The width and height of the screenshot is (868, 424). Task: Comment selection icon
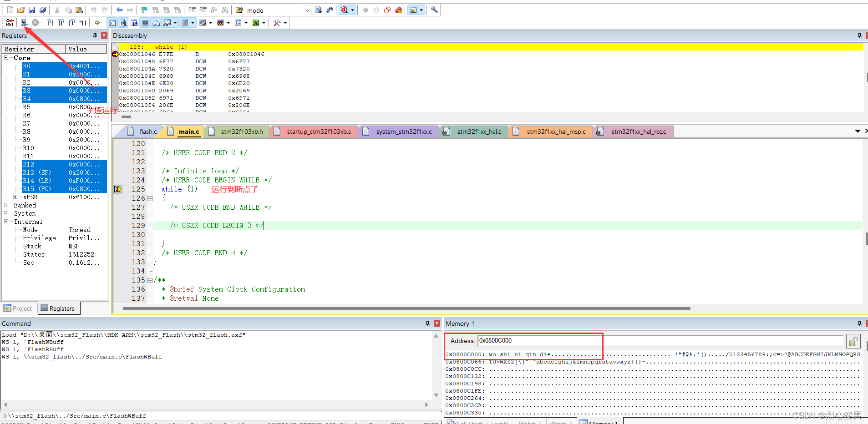coord(214,10)
